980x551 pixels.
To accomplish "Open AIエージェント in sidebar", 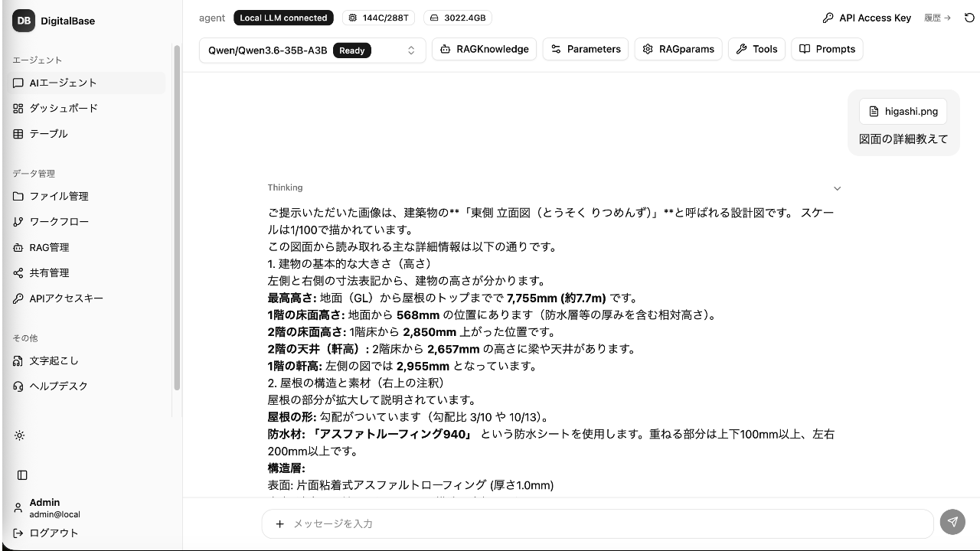I will click(x=88, y=83).
